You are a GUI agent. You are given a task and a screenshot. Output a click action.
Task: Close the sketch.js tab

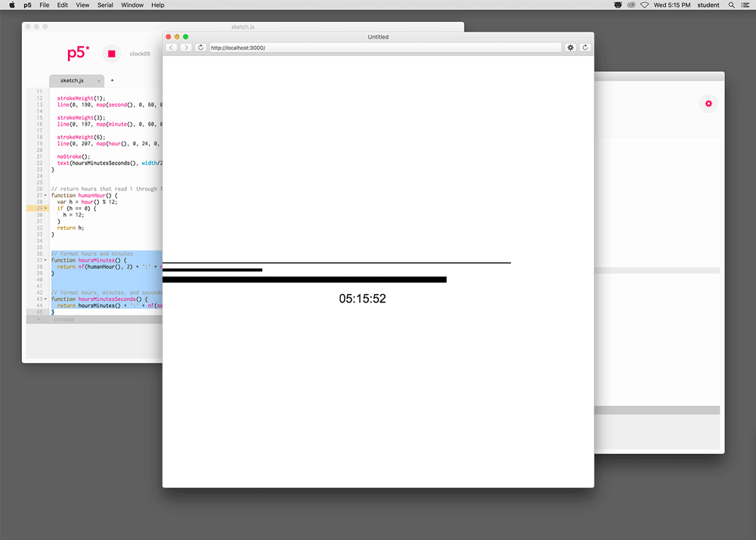tap(98, 81)
